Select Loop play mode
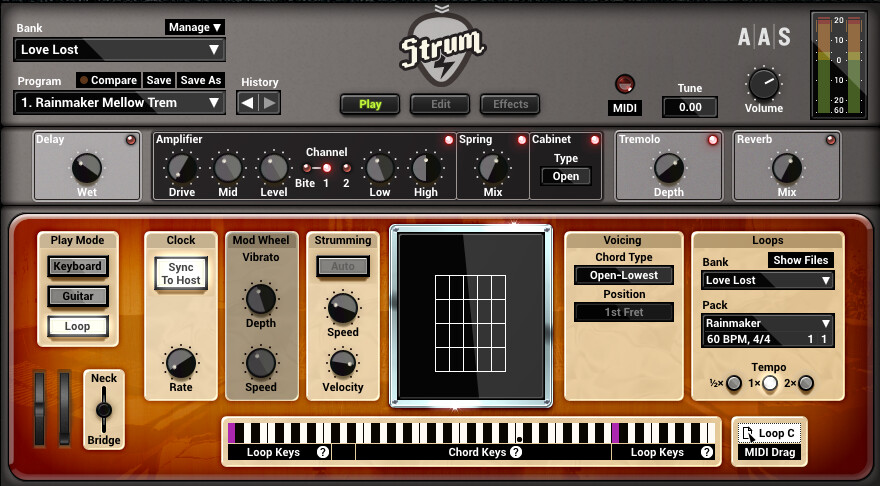Viewport: 880px width, 486px height. pyautogui.click(x=77, y=327)
